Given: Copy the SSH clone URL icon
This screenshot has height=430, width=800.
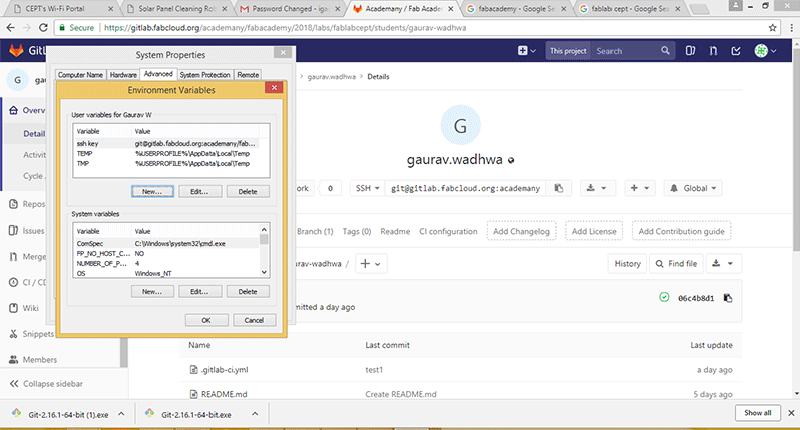Looking at the screenshot, I should (x=559, y=188).
